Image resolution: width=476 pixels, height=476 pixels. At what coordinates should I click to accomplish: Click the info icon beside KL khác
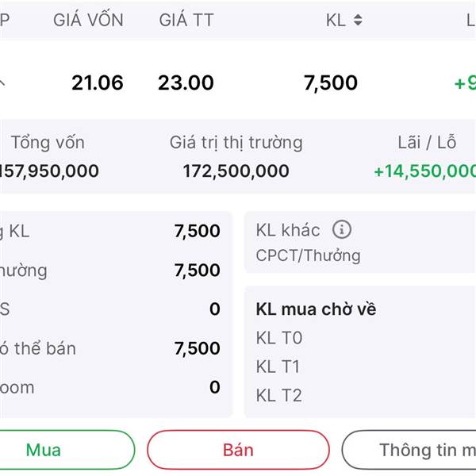click(341, 230)
